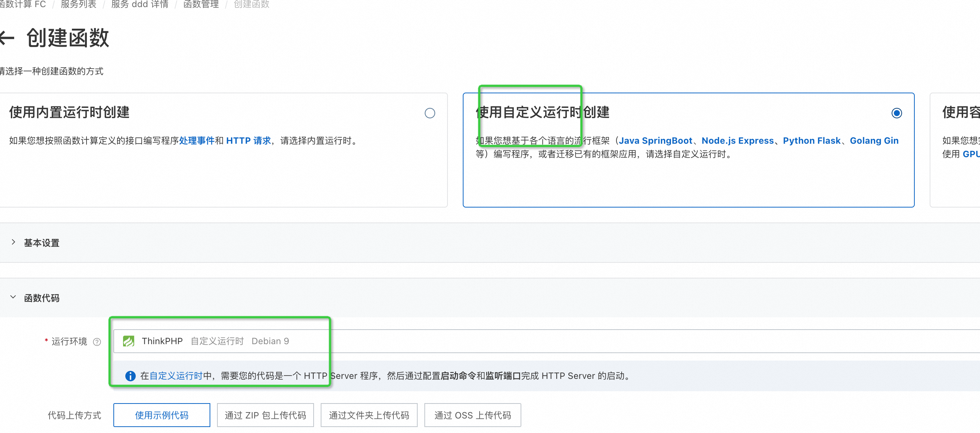Select 使用内置运行时创建 radio button
This screenshot has height=433, width=980.
(430, 113)
